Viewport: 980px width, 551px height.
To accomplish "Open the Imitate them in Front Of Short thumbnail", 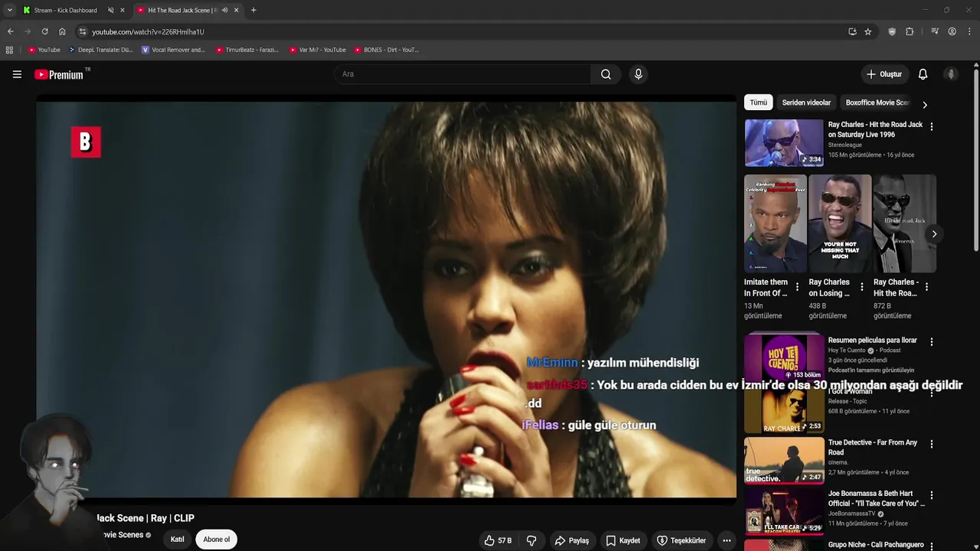I will pos(776,223).
